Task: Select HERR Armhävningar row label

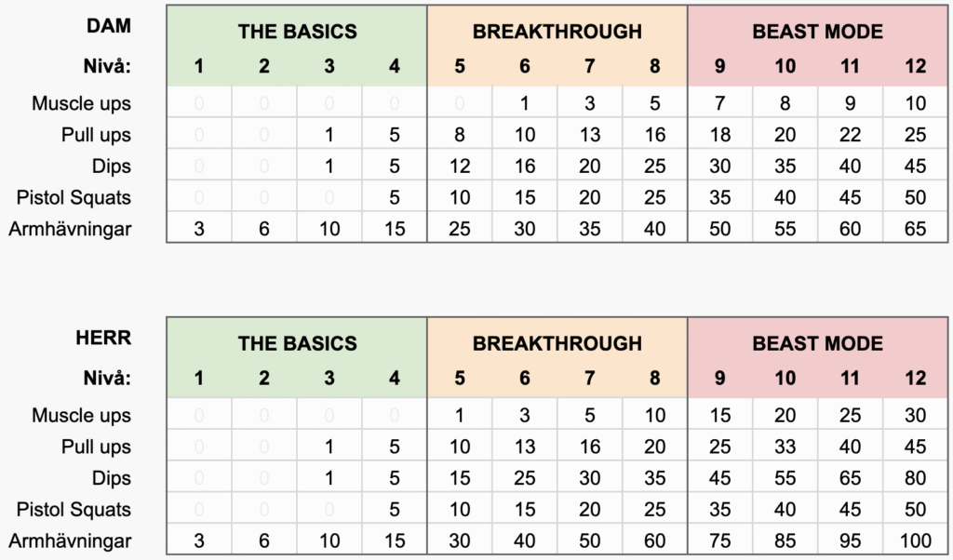Action: [x=70, y=541]
